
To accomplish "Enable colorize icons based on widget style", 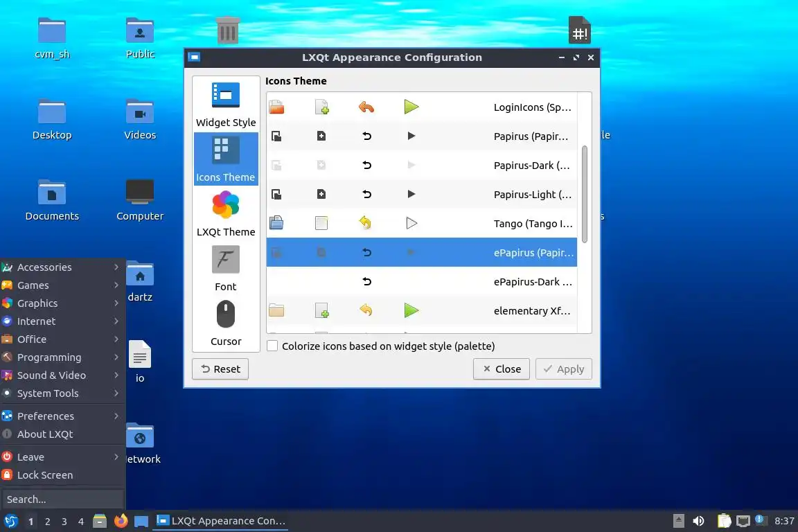I will click(x=273, y=346).
